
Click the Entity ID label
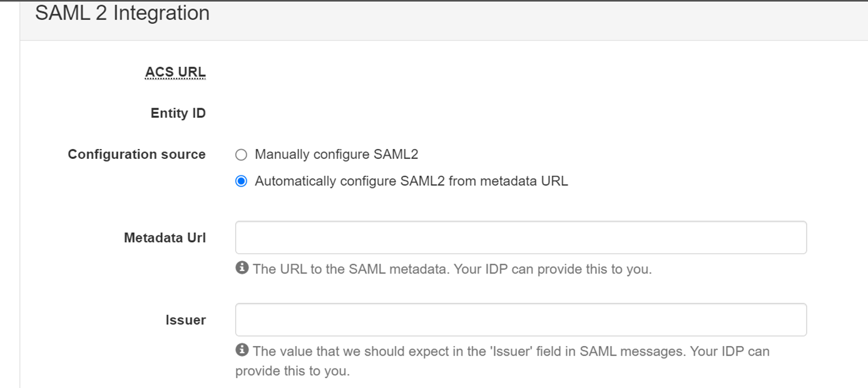tap(178, 113)
